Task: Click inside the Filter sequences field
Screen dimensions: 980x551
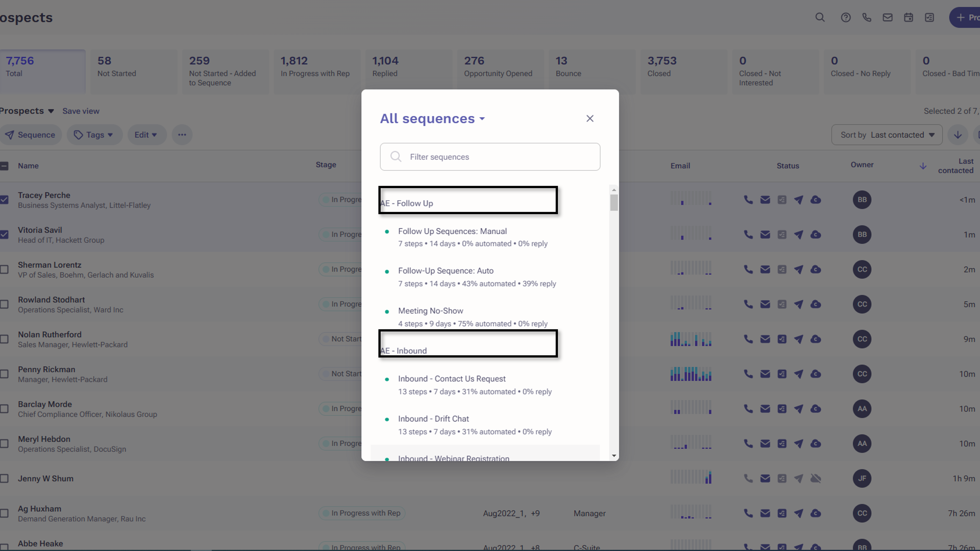Action: click(490, 157)
